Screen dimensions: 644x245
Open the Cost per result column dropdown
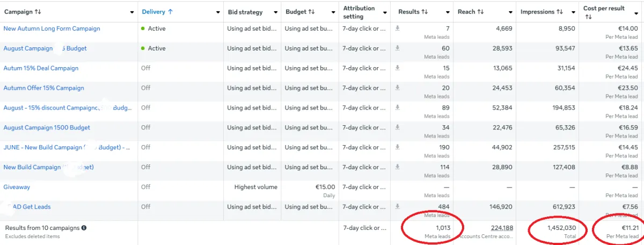pos(635,12)
